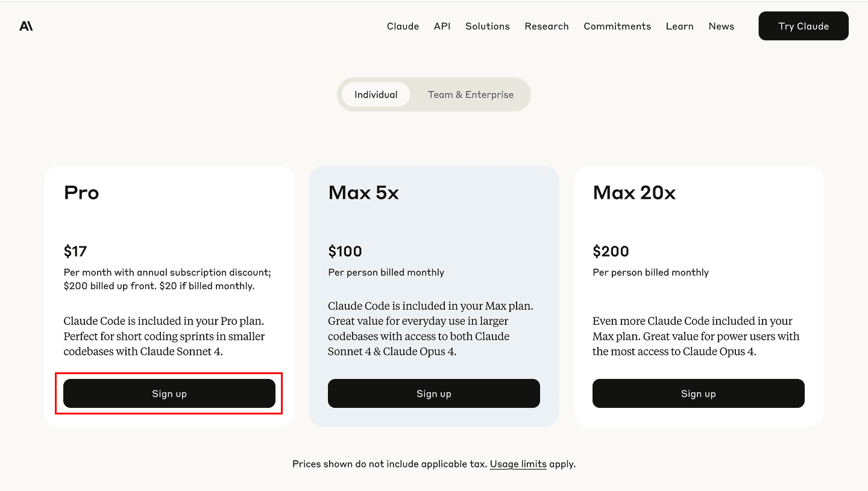
Task: Click the Max 20x plan card
Action: click(698, 295)
